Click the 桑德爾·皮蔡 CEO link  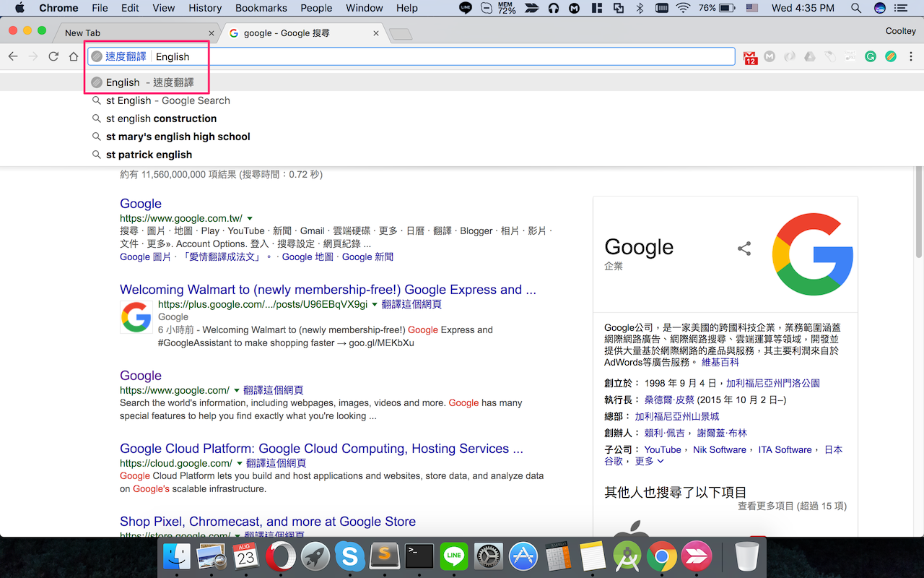point(669,400)
